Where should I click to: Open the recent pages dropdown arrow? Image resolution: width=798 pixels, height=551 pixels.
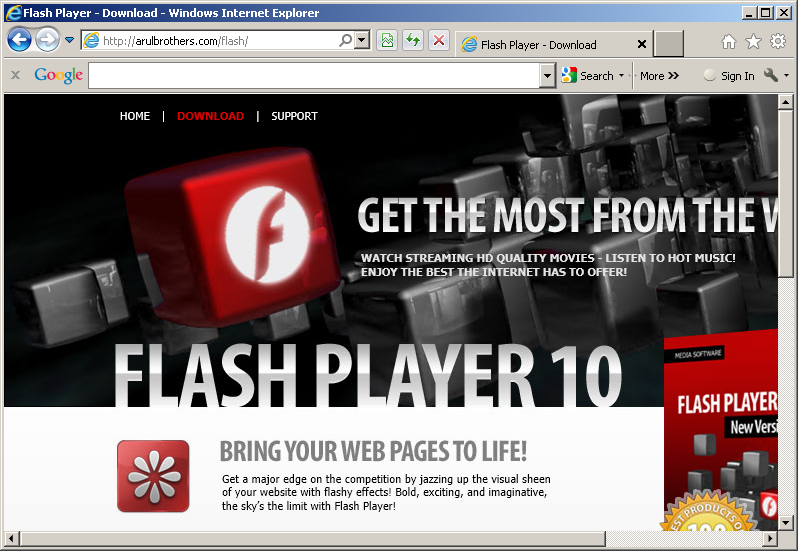[x=70, y=40]
